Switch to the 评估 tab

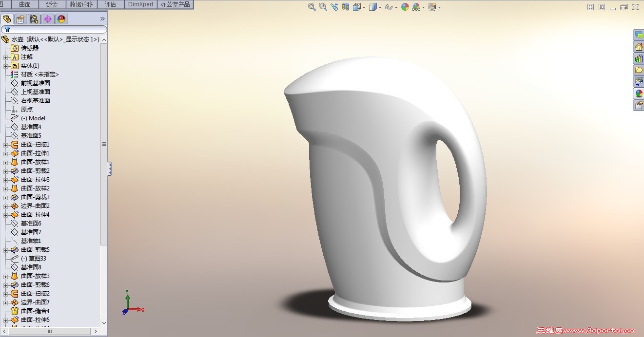(x=111, y=4)
